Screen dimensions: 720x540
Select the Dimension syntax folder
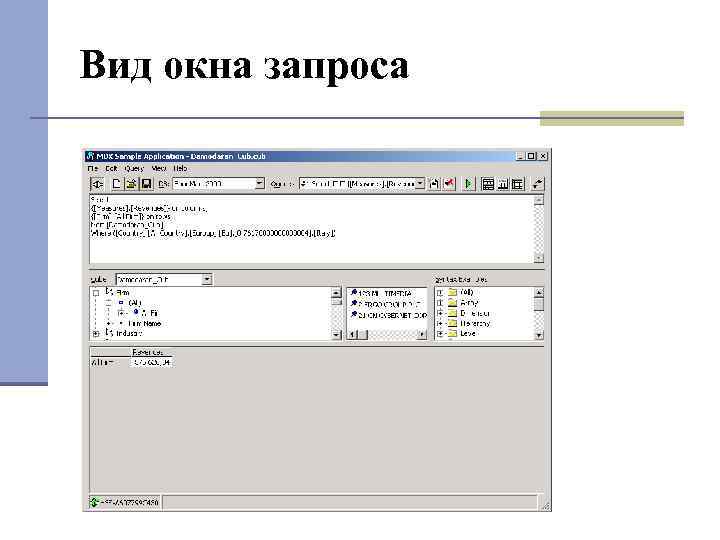469,313
